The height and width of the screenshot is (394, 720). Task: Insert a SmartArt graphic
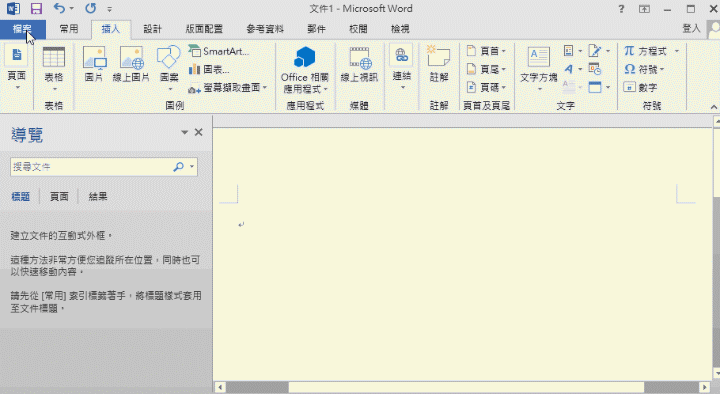219,51
